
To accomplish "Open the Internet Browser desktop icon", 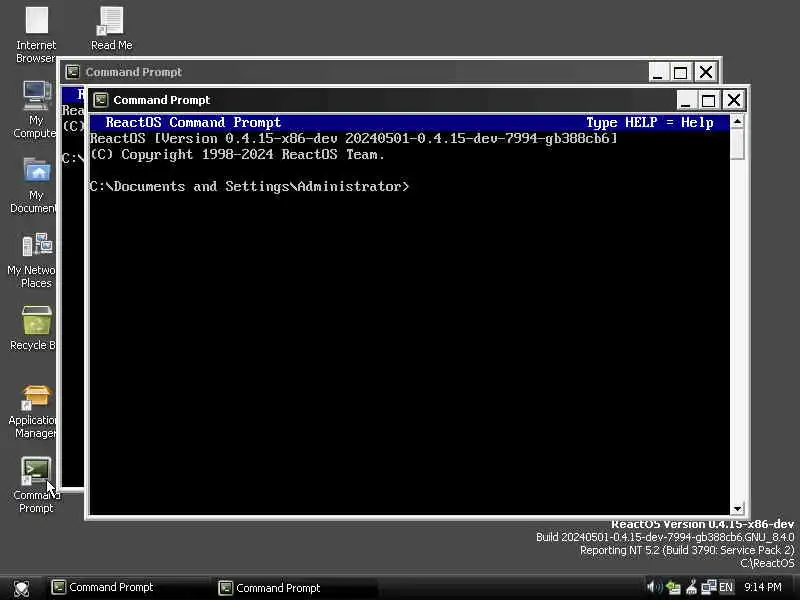I will pos(36,20).
